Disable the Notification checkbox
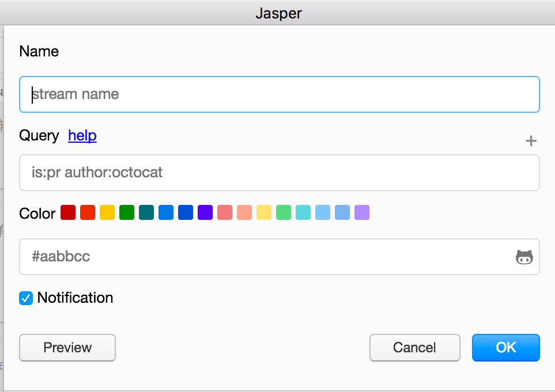The width and height of the screenshot is (555, 392). [x=25, y=298]
